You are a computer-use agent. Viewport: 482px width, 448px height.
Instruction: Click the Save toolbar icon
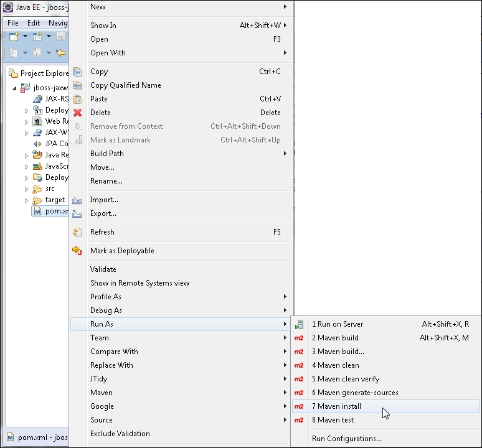coord(60,37)
